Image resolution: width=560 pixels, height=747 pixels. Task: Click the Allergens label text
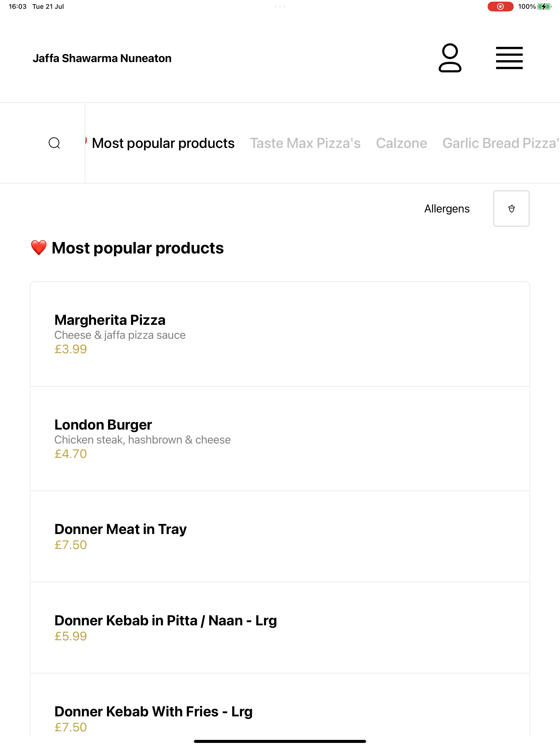[x=447, y=209]
